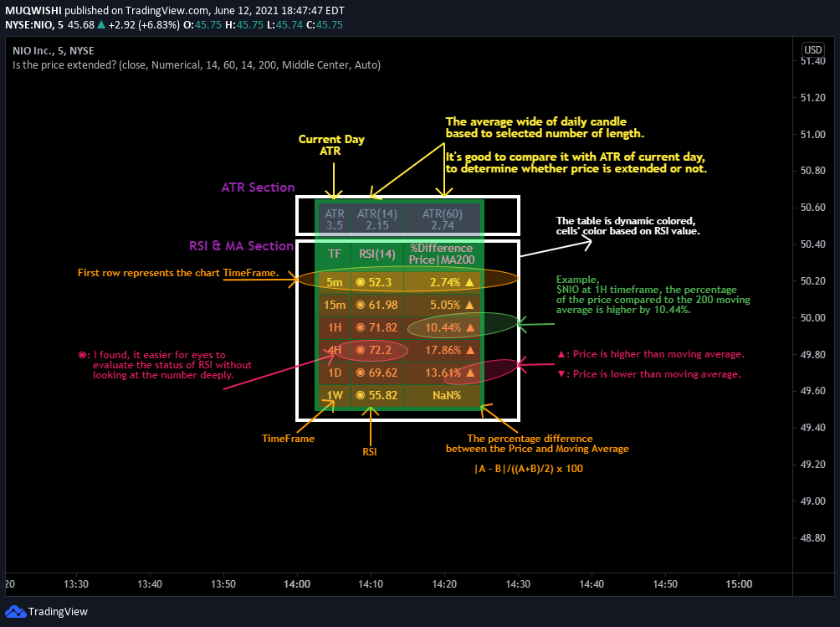Click the 72.2 RSI value
The height and width of the screenshot is (627, 840).
(x=381, y=350)
